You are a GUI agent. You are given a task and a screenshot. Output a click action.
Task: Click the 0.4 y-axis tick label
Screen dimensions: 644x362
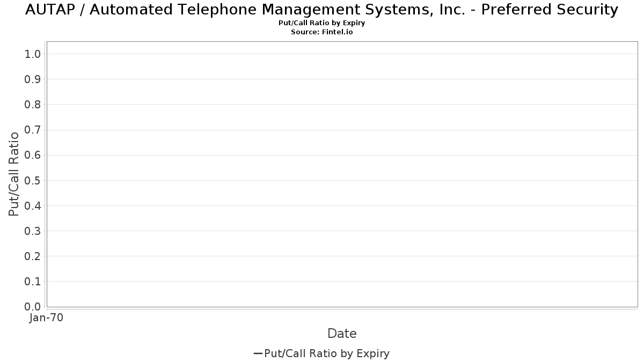33,205
